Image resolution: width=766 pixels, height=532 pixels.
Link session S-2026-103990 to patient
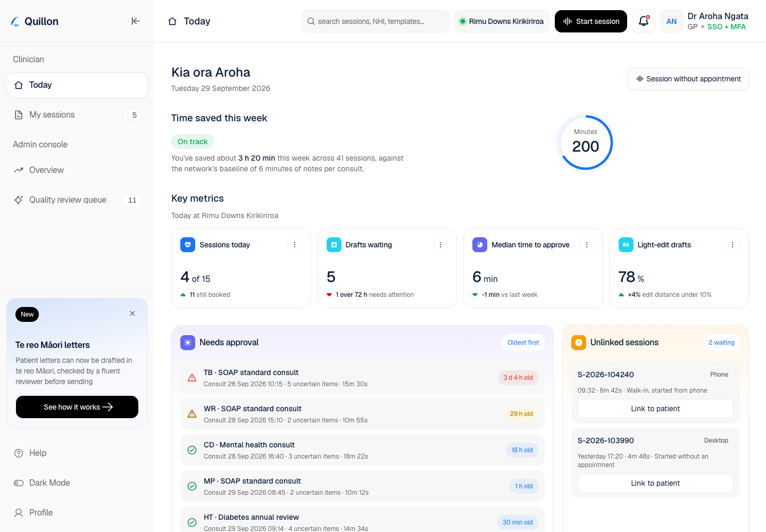click(655, 483)
